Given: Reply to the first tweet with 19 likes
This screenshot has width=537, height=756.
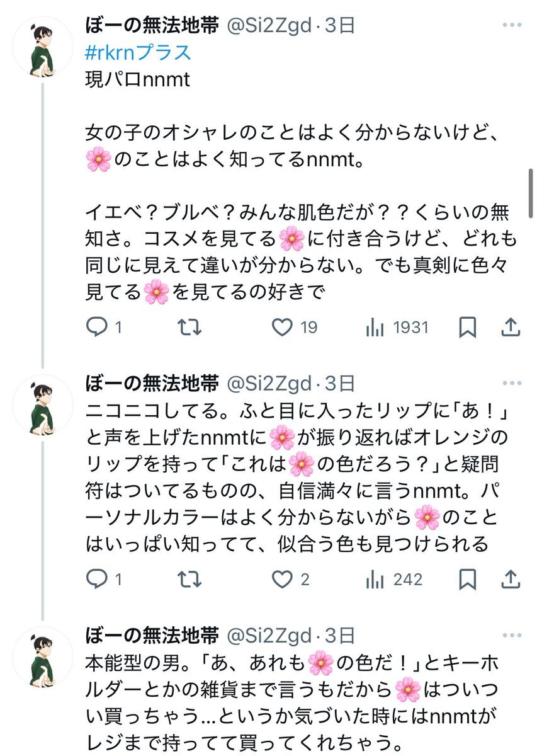Looking at the screenshot, I should click(97, 328).
